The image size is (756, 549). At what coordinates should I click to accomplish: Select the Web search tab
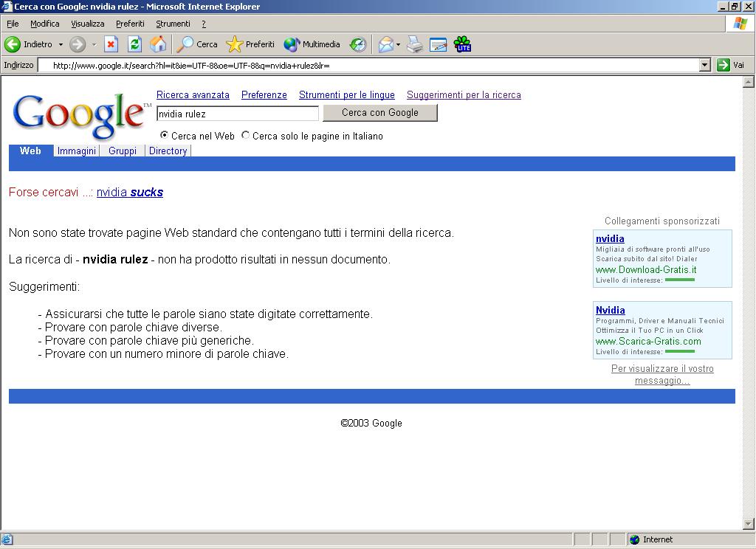click(x=30, y=151)
